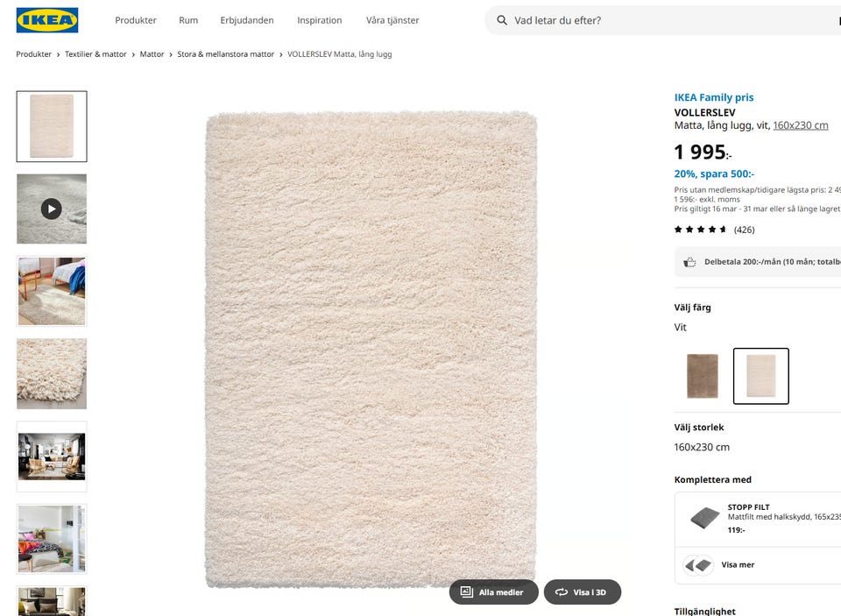
Task: Select the bedroom rug thumbnail with blue blanket
Action: [52, 291]
